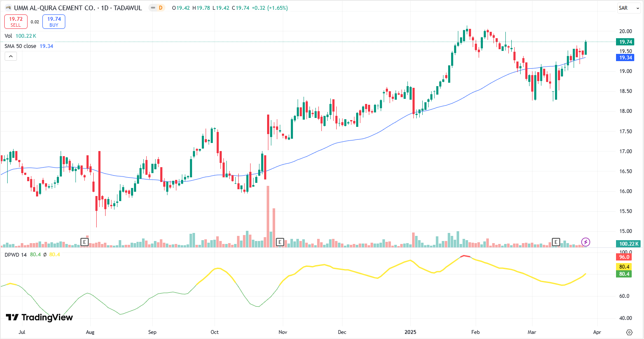This screenshot has width=644, height=339.
Task: Select the DPWD 14 indicator legend
Action: tap(16, 255)
